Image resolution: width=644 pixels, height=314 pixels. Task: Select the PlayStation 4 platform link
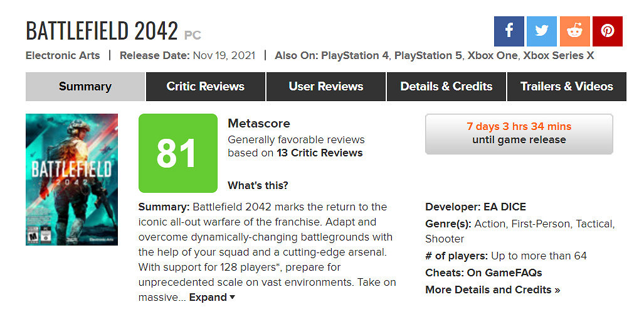(355, 55)
